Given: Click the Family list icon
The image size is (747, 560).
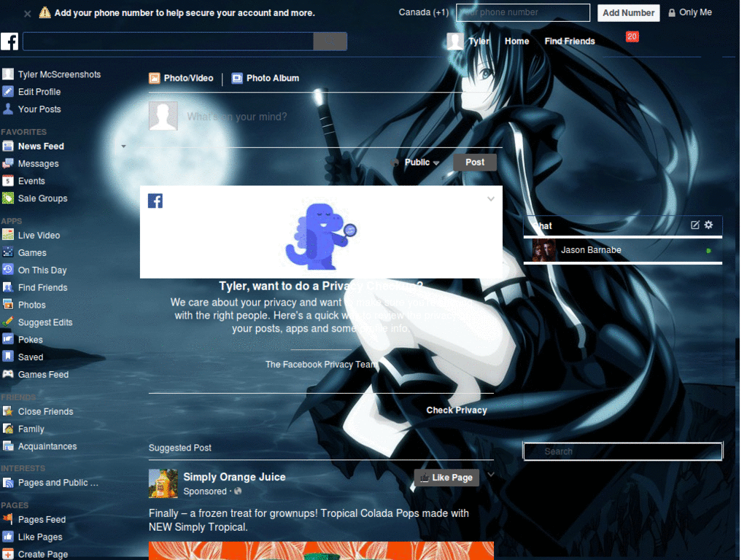Looking at the screenshot, I should point(7,429).
